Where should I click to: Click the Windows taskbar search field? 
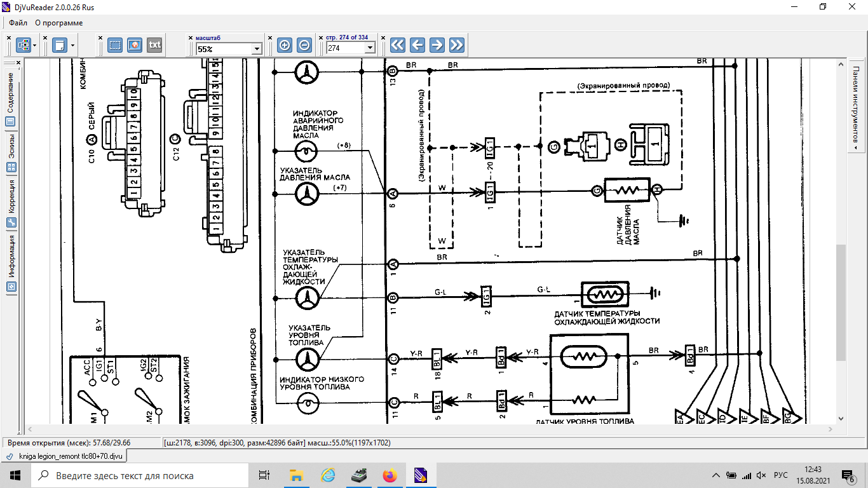[140, 475]
